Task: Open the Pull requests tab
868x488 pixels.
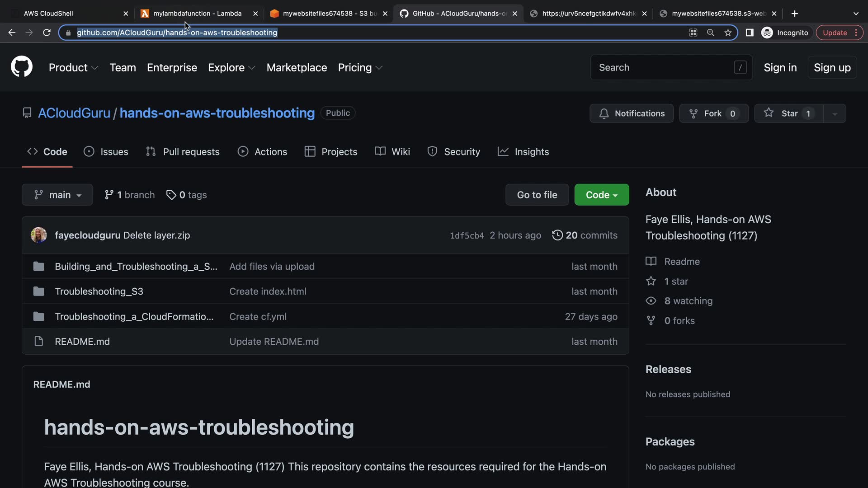Action: coord(183,152)
